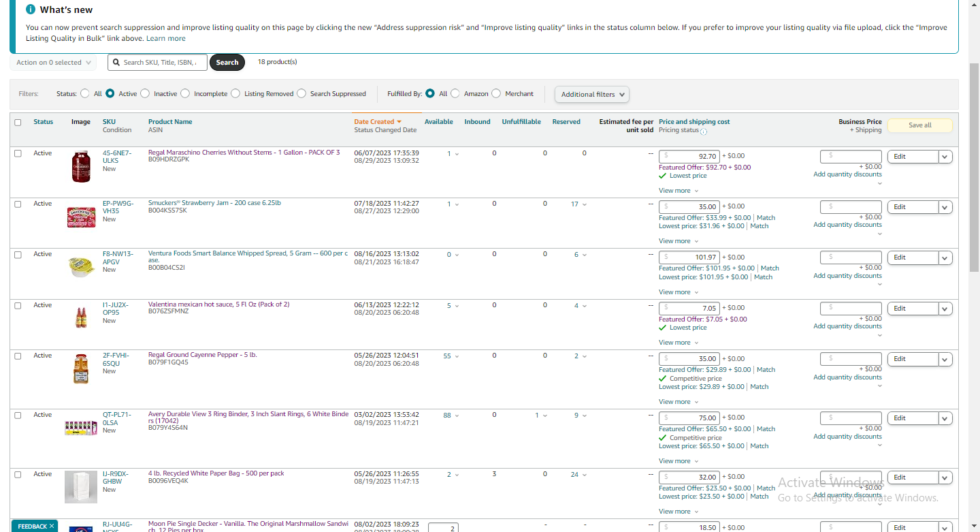Open the Avery Durable View Binder thumbnail
The width and height of the screenshot is (980, 532).
(81, 428)
